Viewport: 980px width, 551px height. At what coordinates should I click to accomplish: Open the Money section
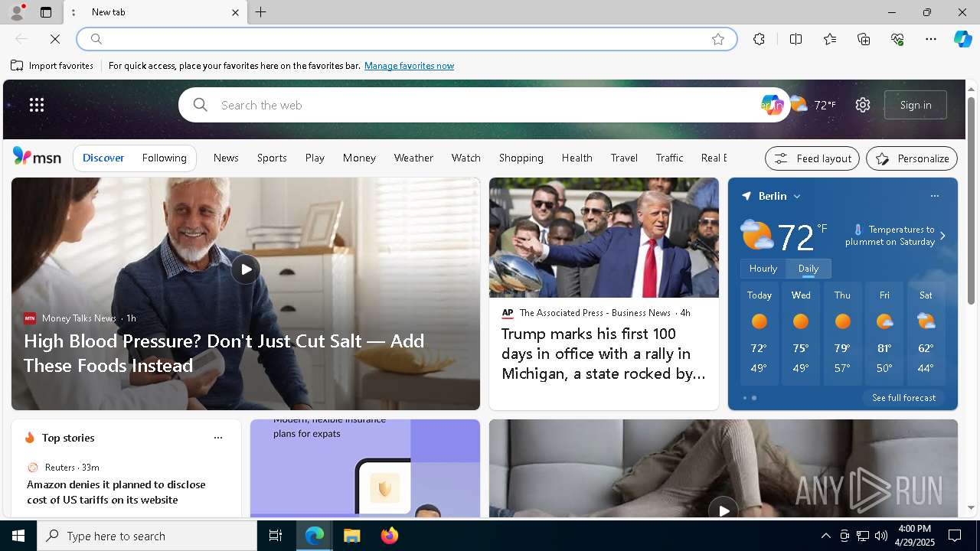[359, 158]
